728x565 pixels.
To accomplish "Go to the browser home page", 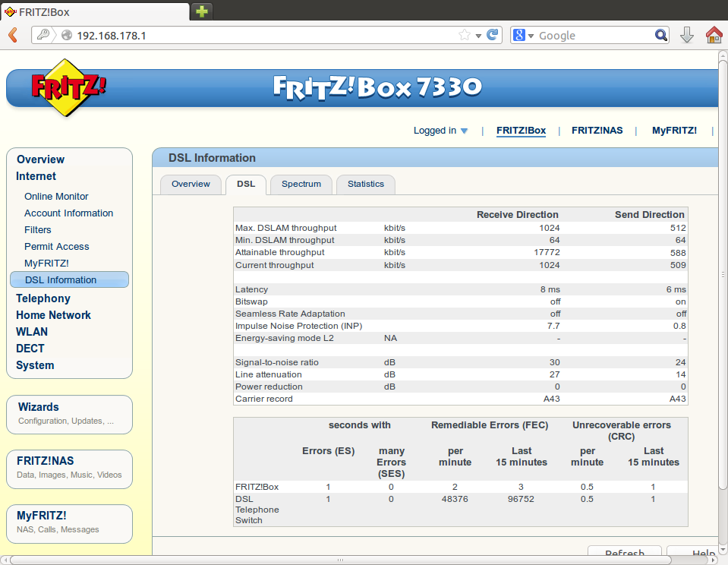I will click(x=714, y=35).
